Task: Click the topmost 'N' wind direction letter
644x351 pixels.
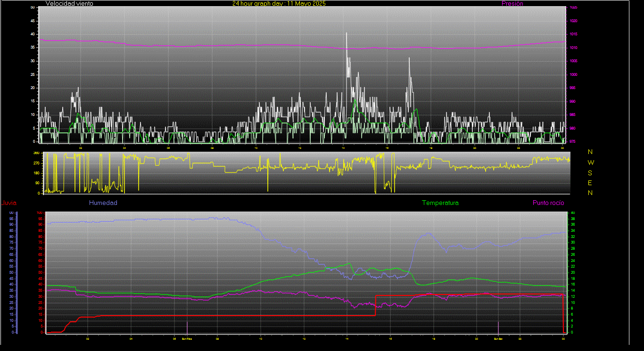Action: (x=590, y=152)
